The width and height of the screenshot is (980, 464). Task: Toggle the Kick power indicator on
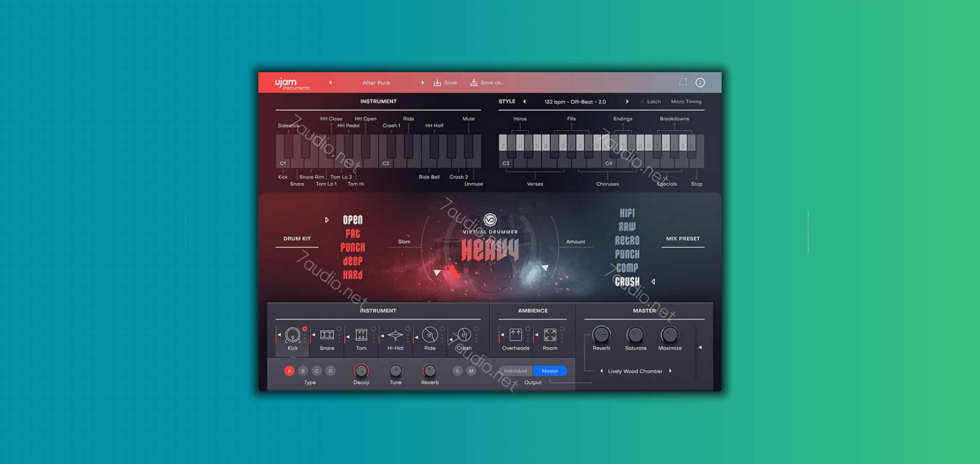coord(305,329)
